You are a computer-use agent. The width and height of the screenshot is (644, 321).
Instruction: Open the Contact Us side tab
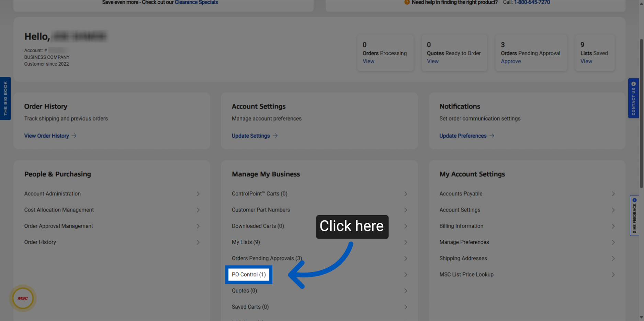point(633,99)
